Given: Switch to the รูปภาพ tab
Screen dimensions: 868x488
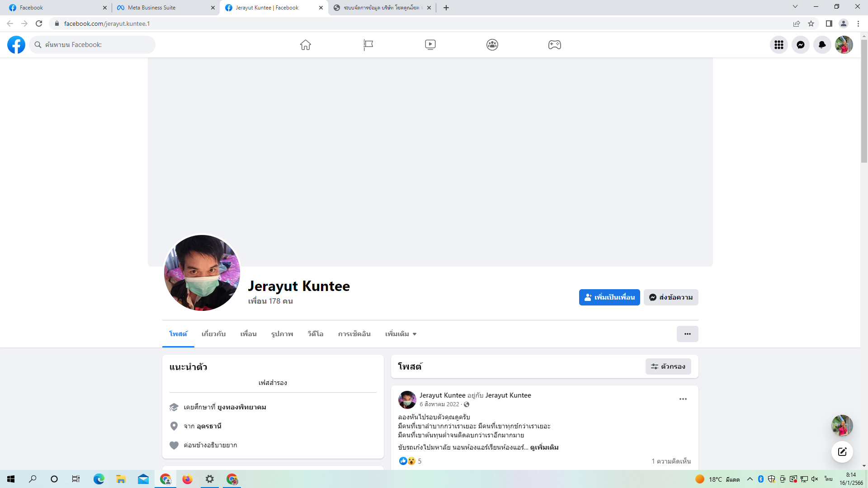Looking at the screenshot, I should coord(282,334).
